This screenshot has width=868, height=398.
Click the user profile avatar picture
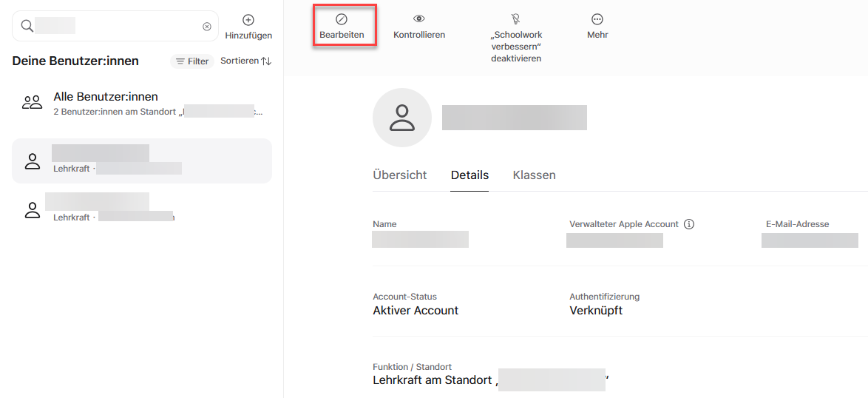(402, 118)
